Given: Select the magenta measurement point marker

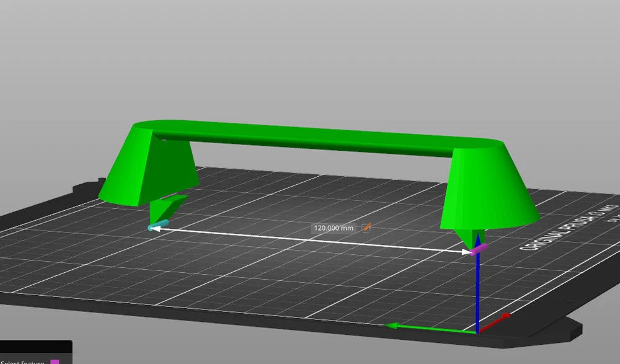Looking at the screenshot, I should point(479,249).
